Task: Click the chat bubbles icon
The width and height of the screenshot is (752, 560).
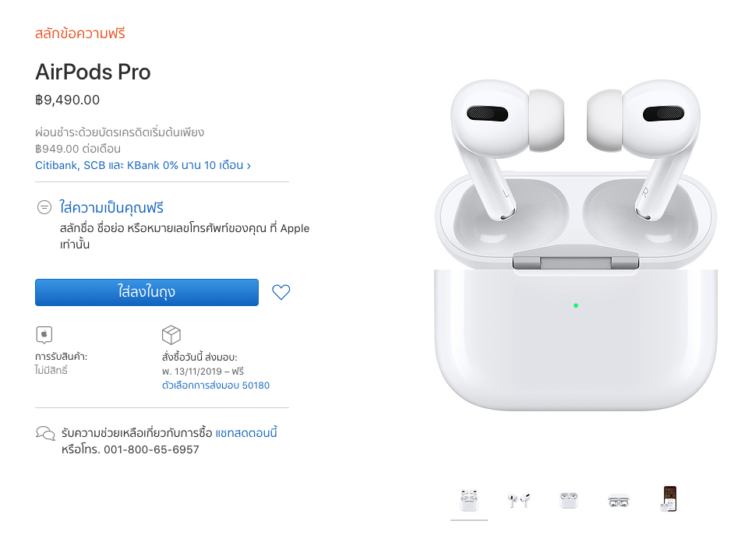Action: coord(45,433)
